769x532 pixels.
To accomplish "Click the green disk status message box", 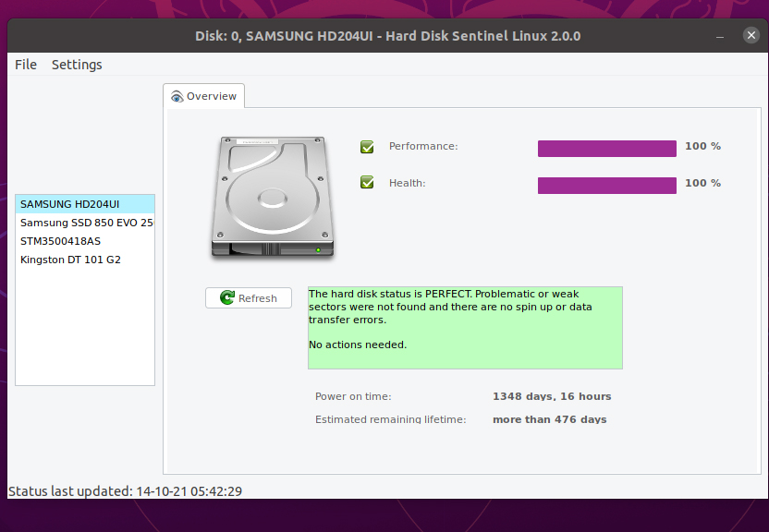I will point(465,328).
